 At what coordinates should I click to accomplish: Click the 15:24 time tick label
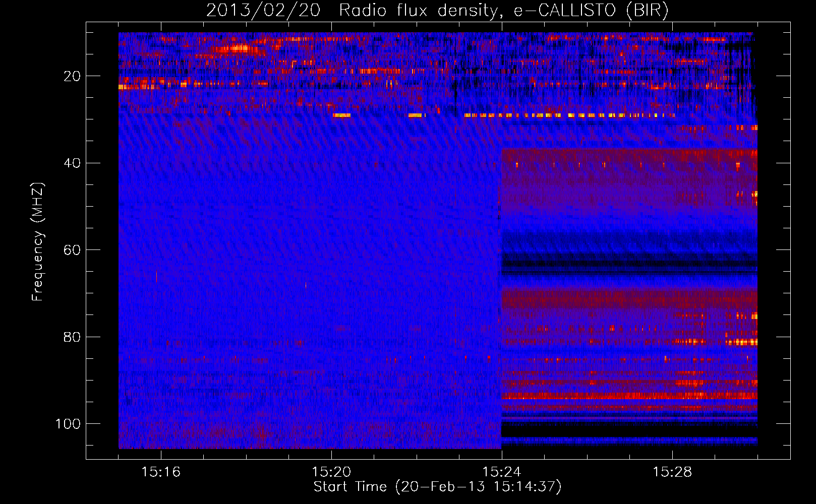pyautogui.click(x=502, y=472)
